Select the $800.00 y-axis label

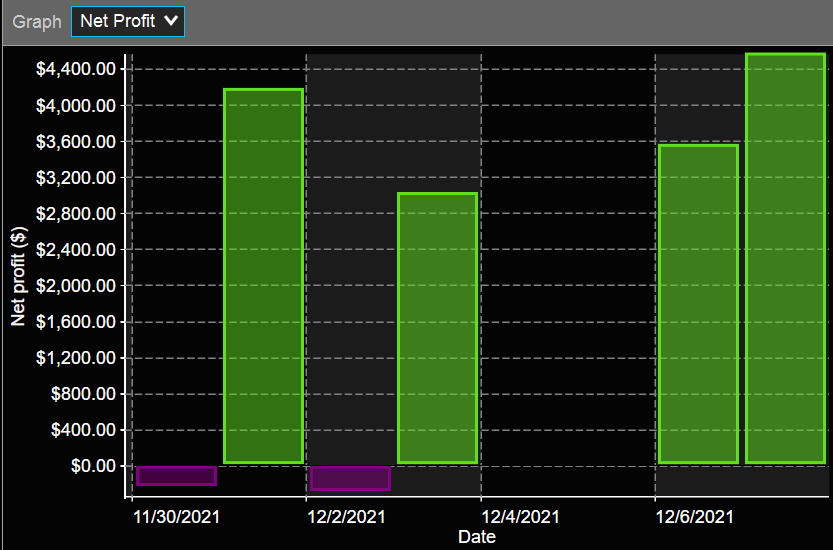(x=84, y=394)
